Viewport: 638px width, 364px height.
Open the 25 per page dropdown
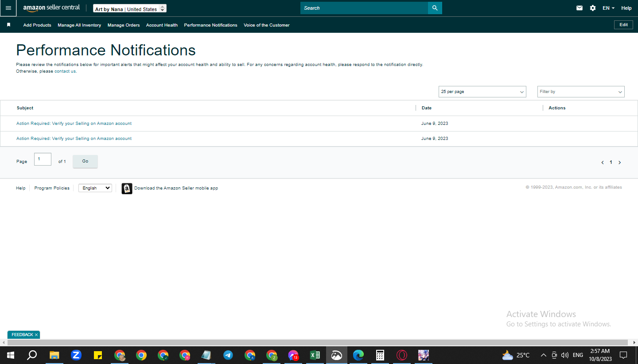pos(482,92)
